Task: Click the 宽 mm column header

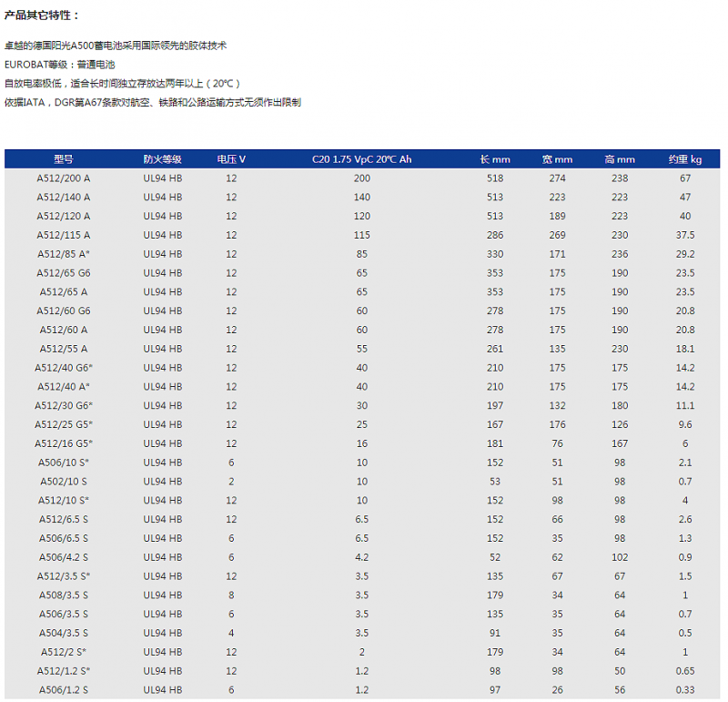Action: 557,159
